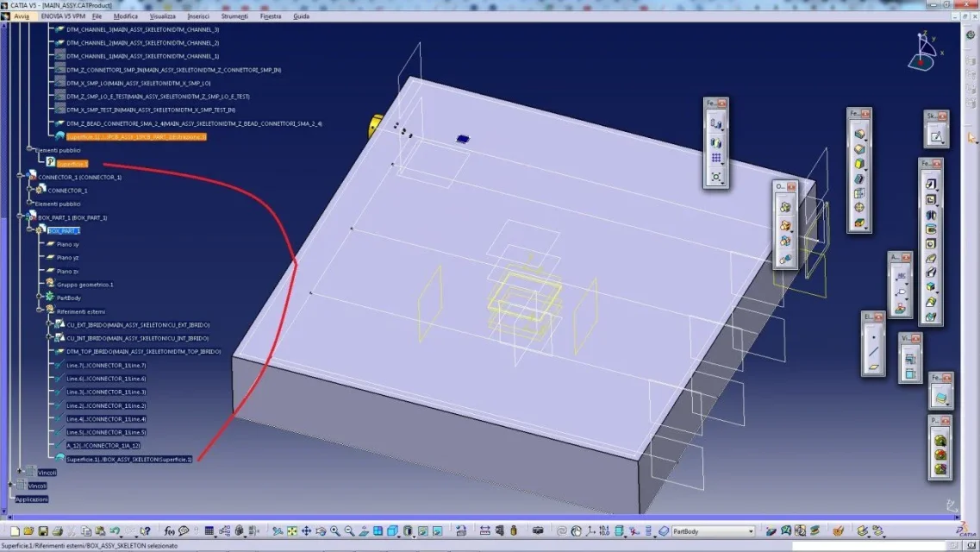Collapse the BOX_PART_1 (BOX_PART_1) product node
The width and height of the screenshot is (980, 552).
coord(21,217)
